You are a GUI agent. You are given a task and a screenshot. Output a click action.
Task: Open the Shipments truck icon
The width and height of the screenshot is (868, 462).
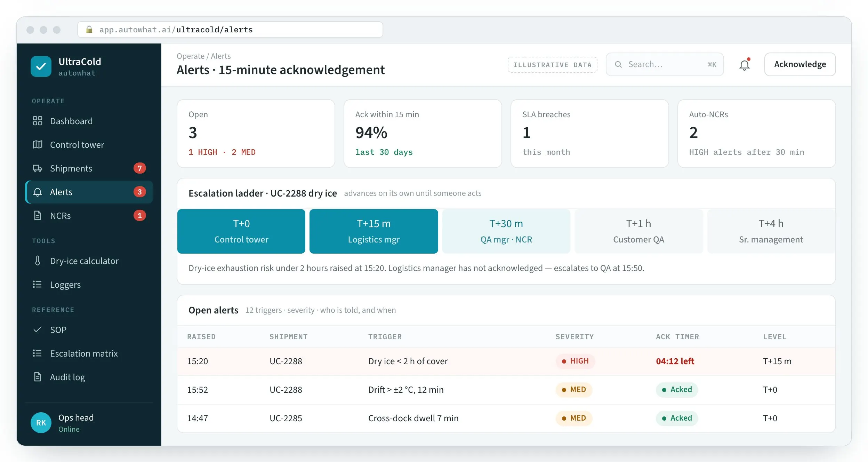(x=37, y=168)
